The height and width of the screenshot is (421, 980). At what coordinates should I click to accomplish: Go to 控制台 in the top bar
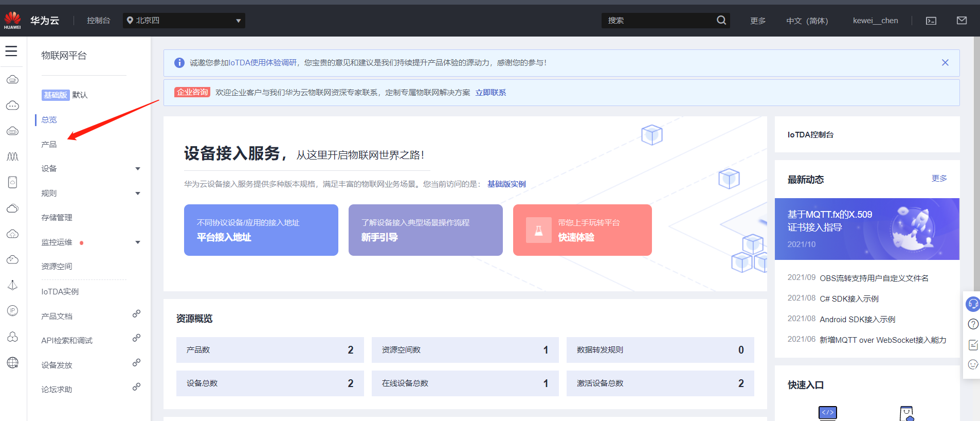point(98,21)
